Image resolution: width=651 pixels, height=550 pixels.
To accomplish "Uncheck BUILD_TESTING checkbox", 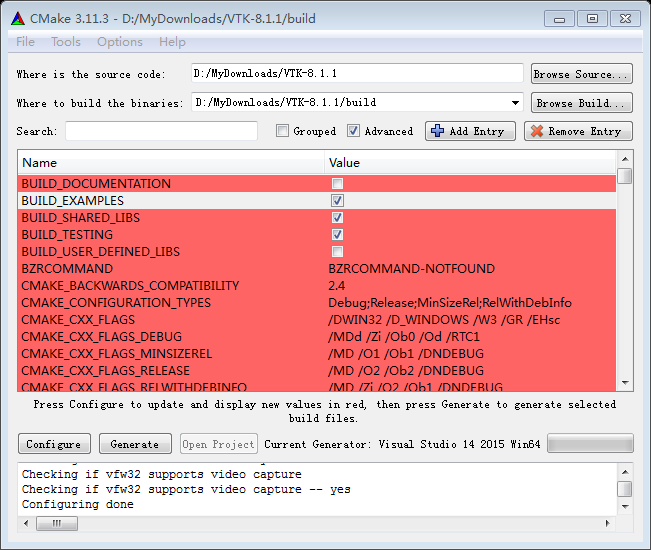I will point(337,235).
